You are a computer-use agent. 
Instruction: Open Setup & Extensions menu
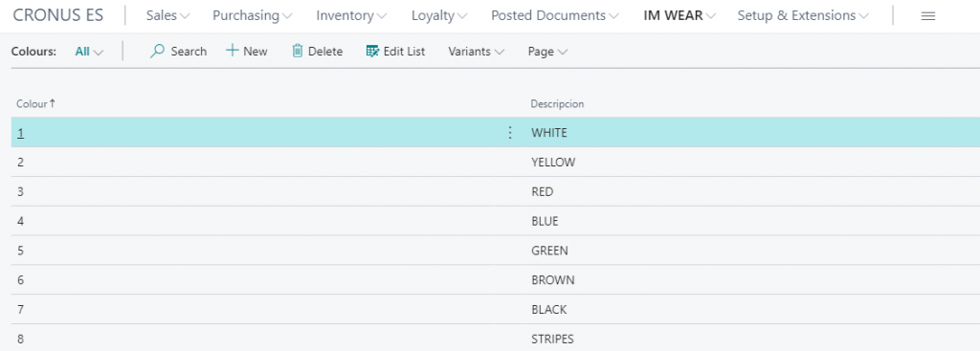(803, 15)
